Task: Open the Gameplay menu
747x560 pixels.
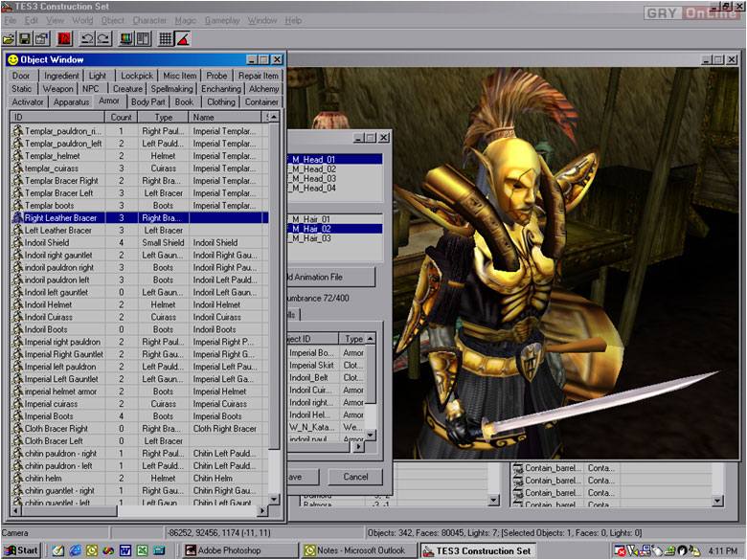Action: 222,20
